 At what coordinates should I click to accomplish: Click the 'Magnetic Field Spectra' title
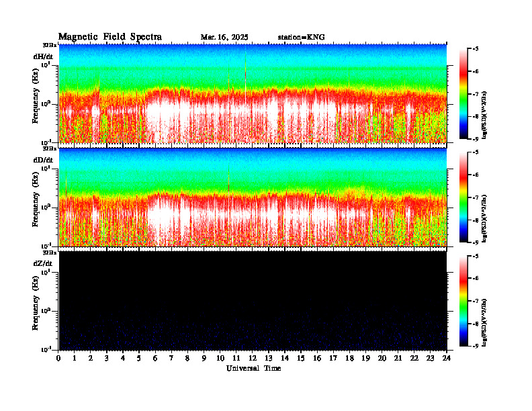coord(110,37)
